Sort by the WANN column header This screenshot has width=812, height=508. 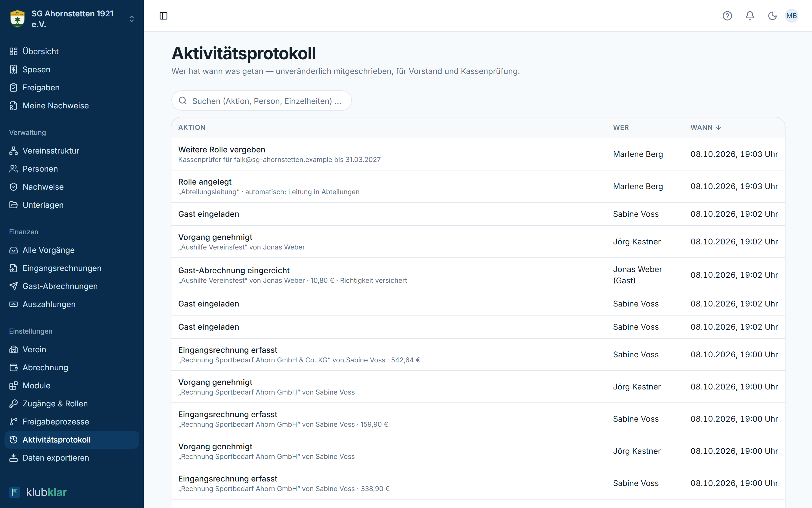click(x=705, y=128)
